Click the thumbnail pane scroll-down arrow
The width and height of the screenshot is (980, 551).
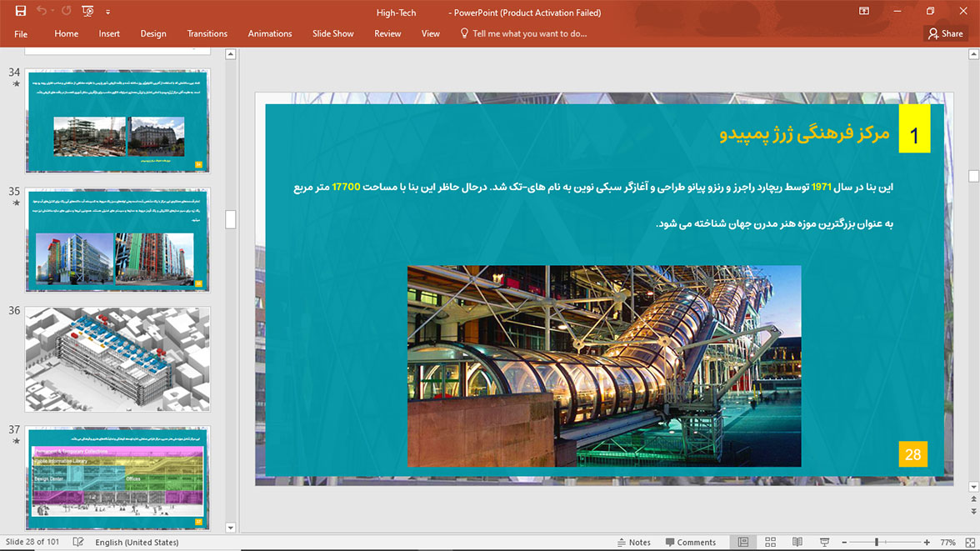point(231,528)
